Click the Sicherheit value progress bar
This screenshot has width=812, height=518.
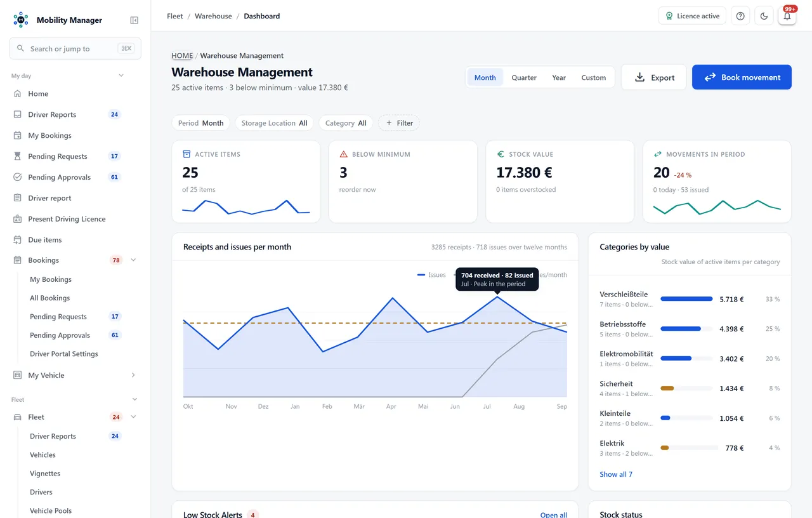click(x=686, y=388)
